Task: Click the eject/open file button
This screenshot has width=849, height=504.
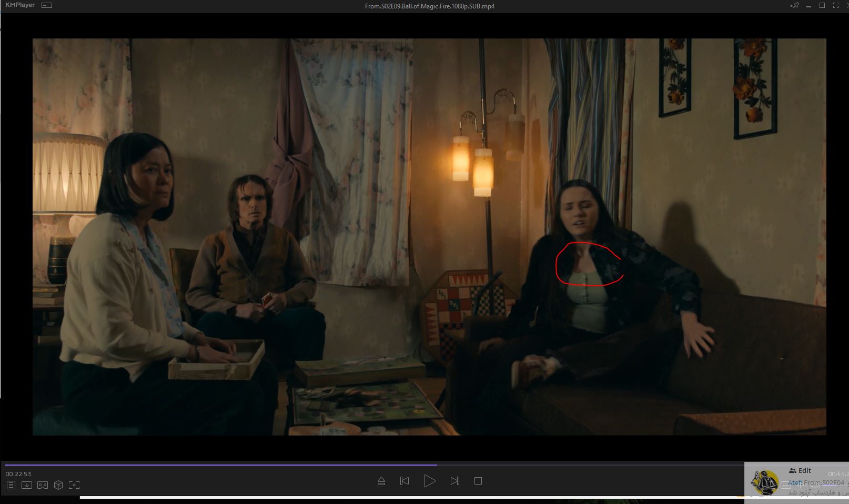Action: point(381,481)
